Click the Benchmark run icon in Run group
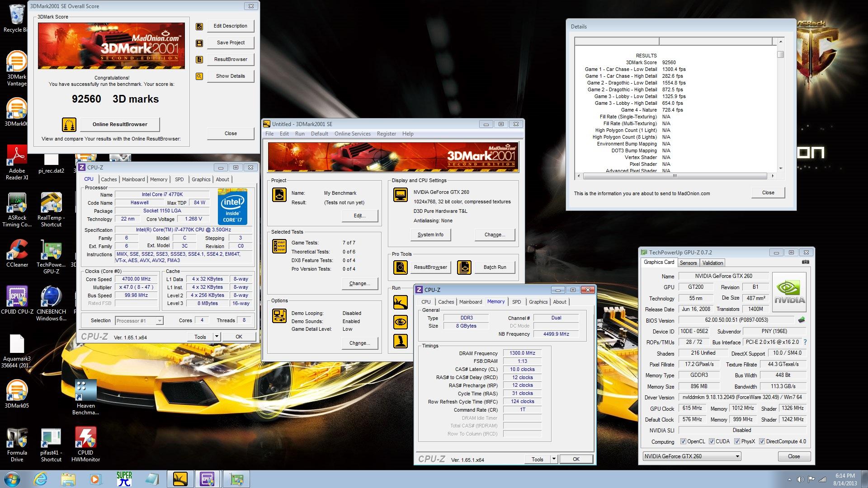The image size is (868, 488). (x=401, y=302)
